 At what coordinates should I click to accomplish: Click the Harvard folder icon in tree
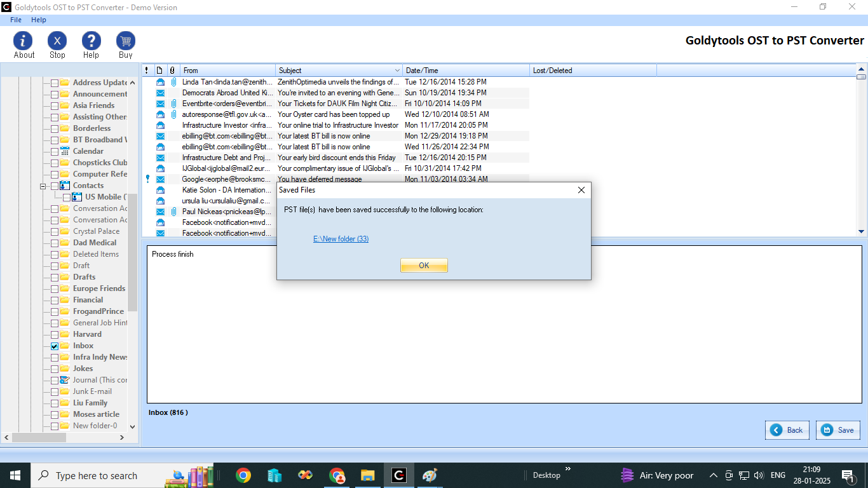(65, 334)
